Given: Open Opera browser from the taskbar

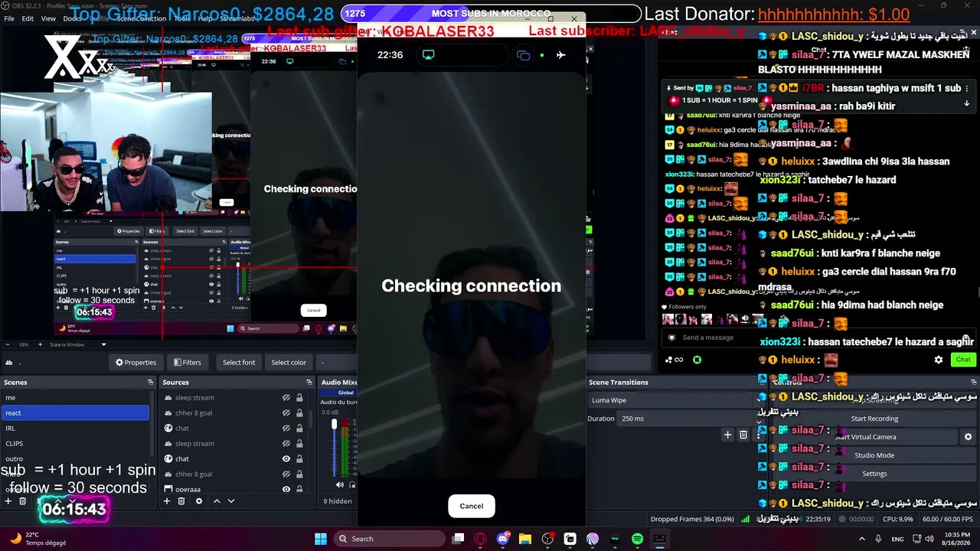Looking at the screenshot, I should coord(480,539).
